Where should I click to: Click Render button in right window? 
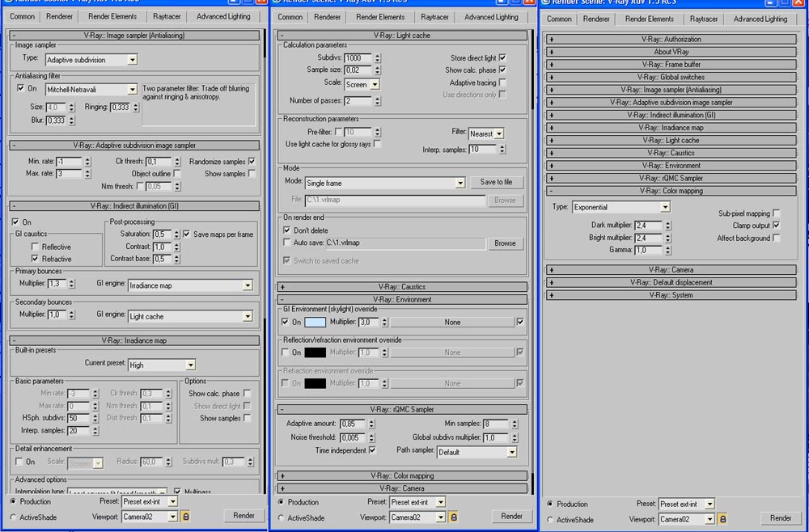(780, 518)
